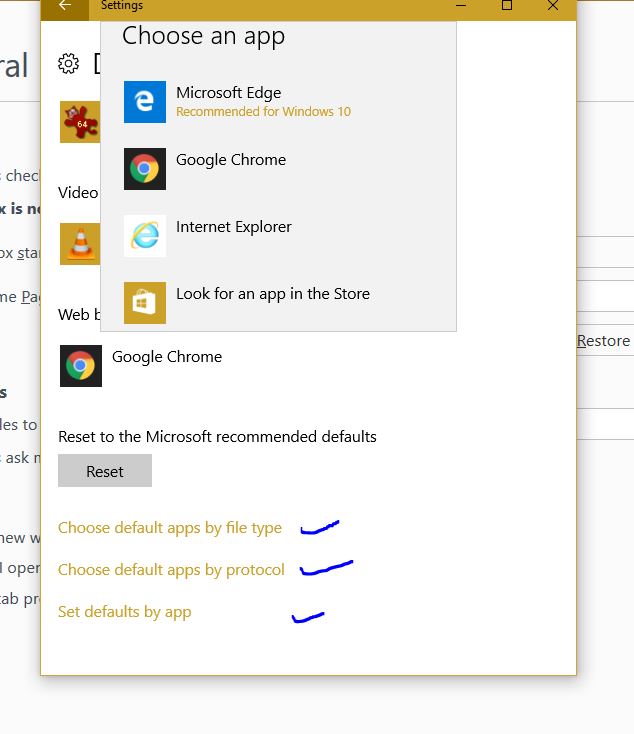Click the 'Choose an app' heading
634x734 pixels.
[x=203, y=36]
